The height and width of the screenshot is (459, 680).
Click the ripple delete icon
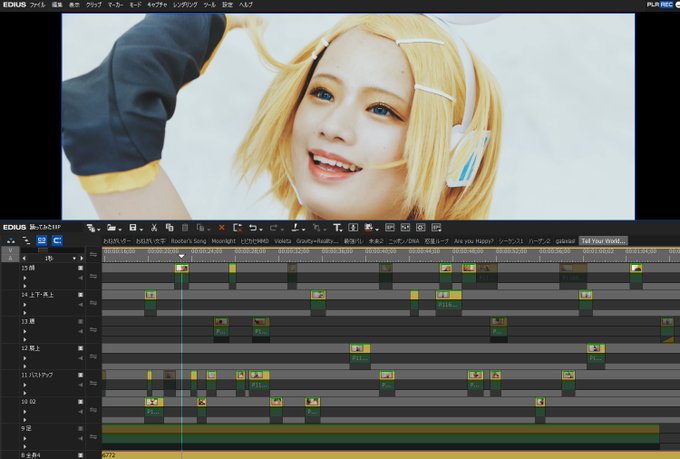click(237, 228)
